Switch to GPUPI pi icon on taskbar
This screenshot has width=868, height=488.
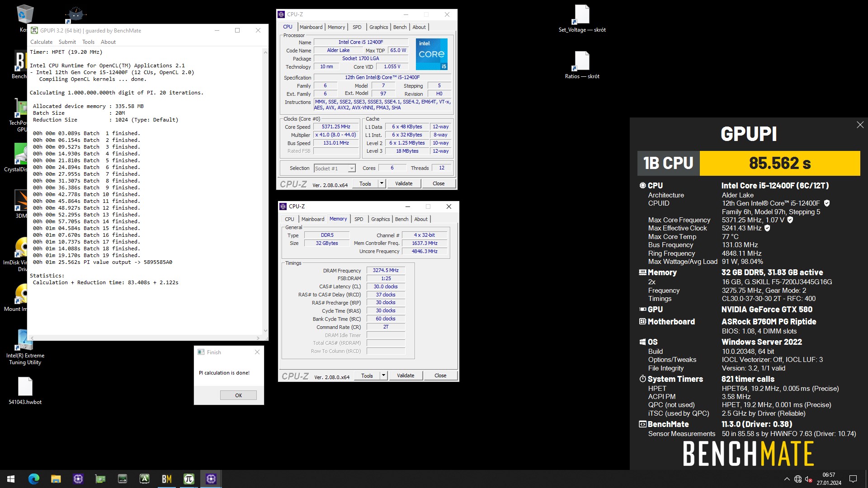(189, 479)
